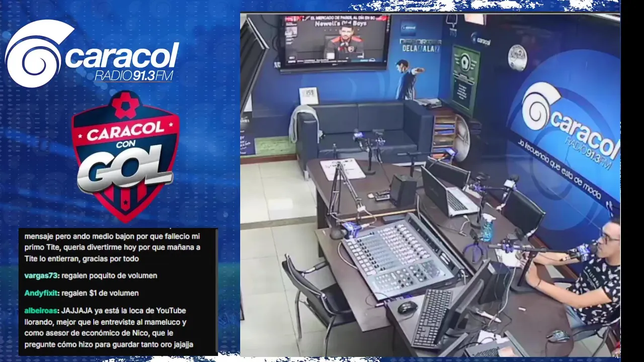
Task: Select the Andyfixit username in chat
Action: tap(42, 293)
